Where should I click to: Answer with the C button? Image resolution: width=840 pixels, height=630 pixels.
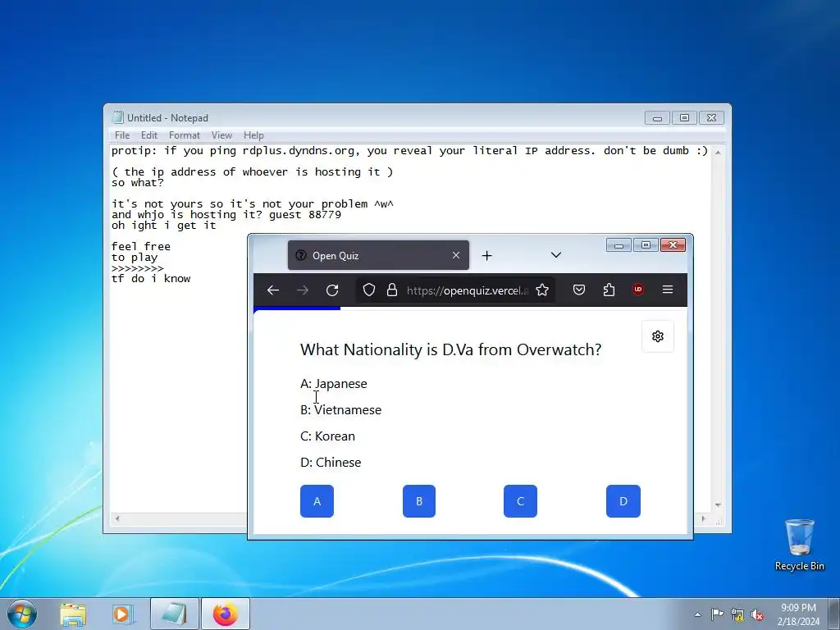(x=520, y=501)
